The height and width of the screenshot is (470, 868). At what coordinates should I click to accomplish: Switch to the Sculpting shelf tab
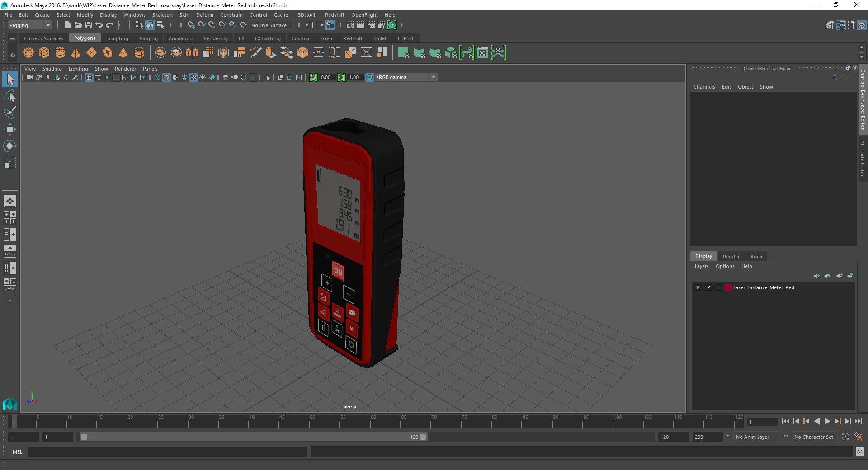pos(117,38)
